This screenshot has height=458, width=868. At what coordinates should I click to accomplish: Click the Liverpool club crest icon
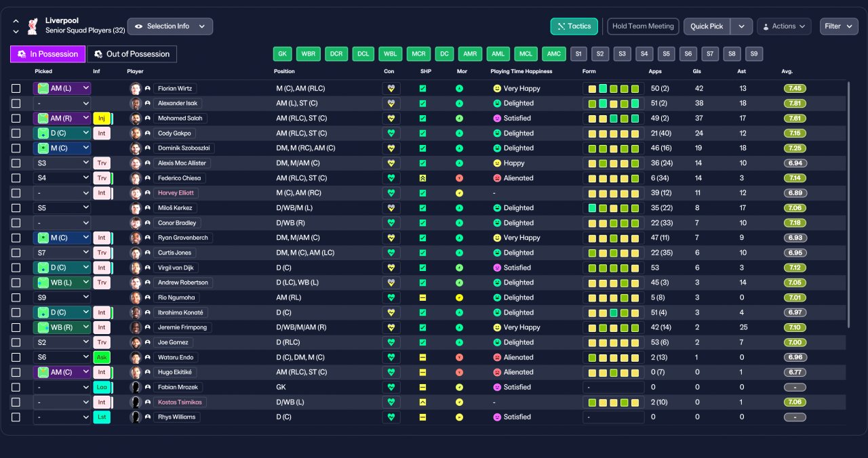(x=32, y=26)
